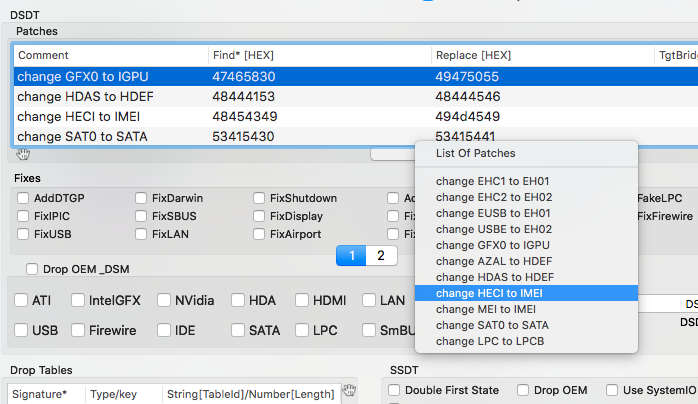Select the change HECI to IMEI table row
Viewport: 698px width, 404px height.
[x=356, y=117]
